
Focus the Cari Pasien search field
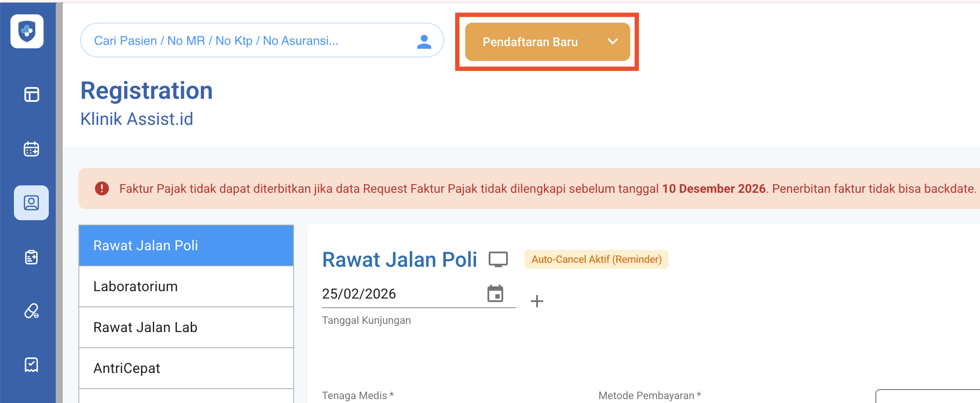pos(248,40)
